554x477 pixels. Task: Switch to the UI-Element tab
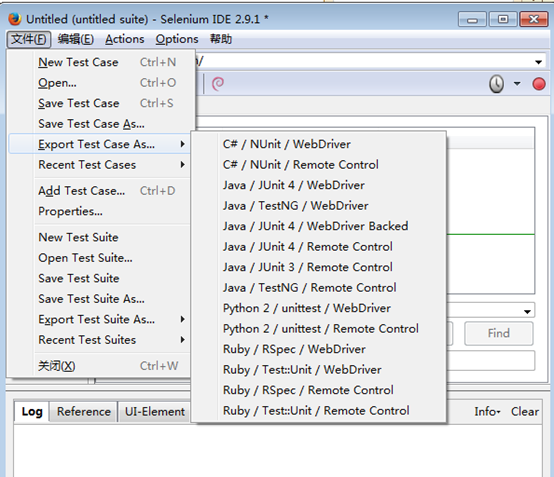pos(155,412)
